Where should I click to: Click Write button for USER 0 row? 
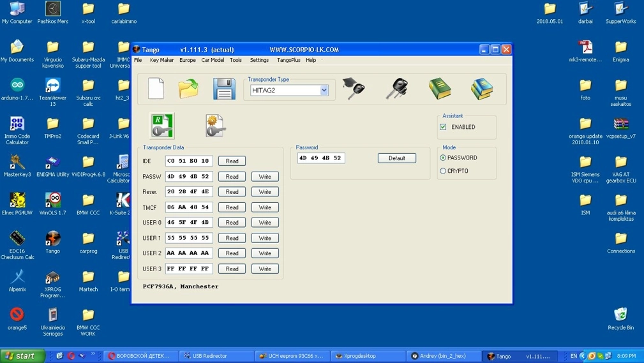[x=265, y=223]
